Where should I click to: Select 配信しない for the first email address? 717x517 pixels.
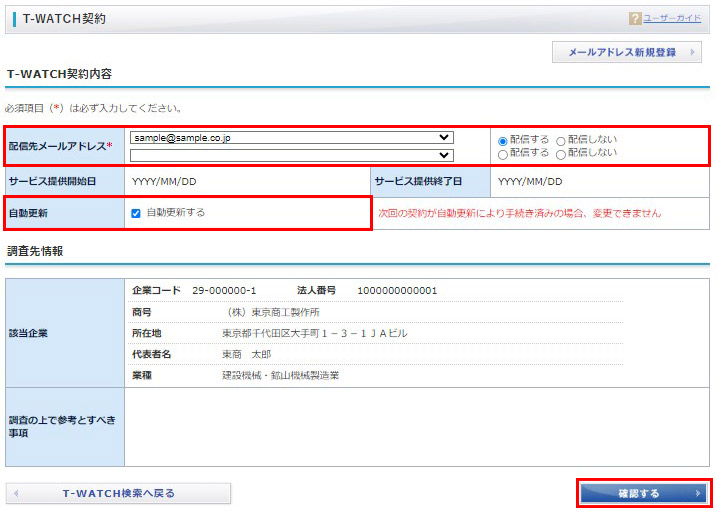click(x=561, y=141)
